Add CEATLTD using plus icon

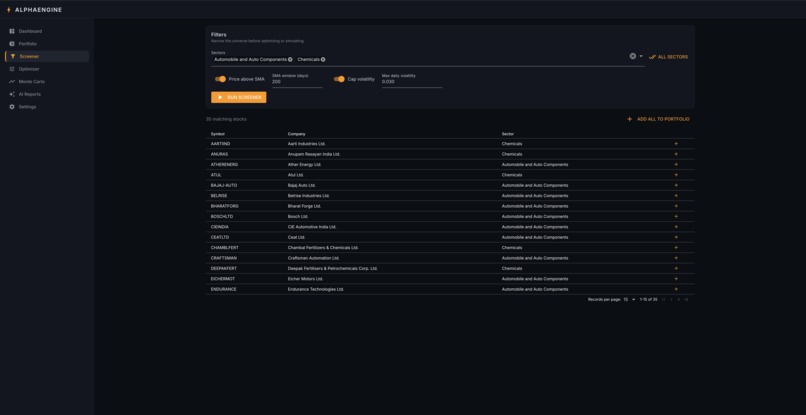pos(676,237)
